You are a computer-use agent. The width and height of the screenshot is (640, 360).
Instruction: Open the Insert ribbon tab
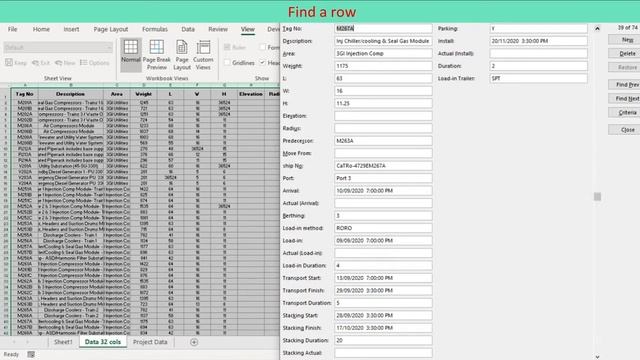point(71,29)
